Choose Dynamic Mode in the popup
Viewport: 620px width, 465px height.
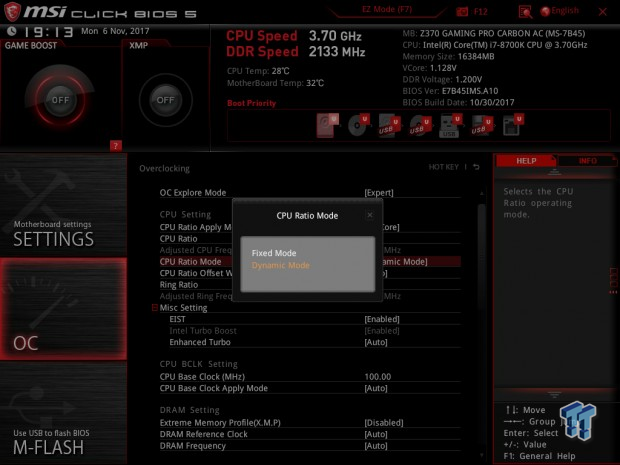[x=280, y=265]
